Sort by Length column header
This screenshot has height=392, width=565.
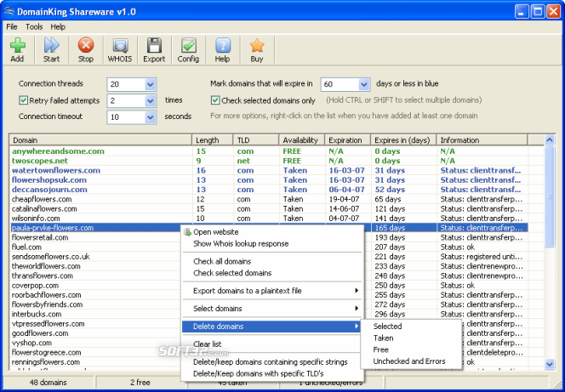[212, 140]
